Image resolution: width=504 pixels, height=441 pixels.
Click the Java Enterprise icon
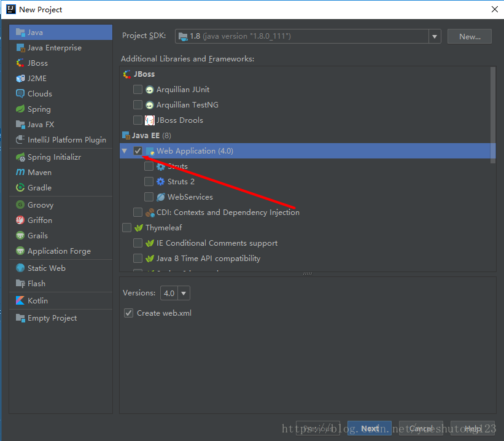point(20,48)
